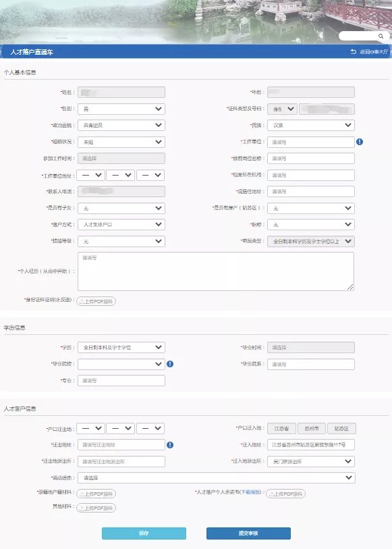Click the return arrow icon in header
The width and height of the screenshot is (392, 549).
pos(353,51)
